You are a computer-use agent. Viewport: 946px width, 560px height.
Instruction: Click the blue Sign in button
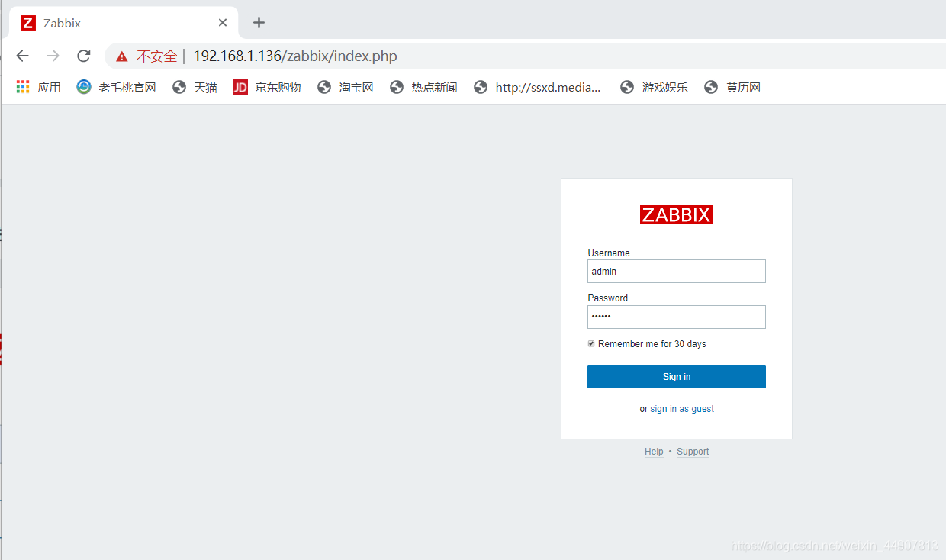pyautogui.click(x=676, y=377)
